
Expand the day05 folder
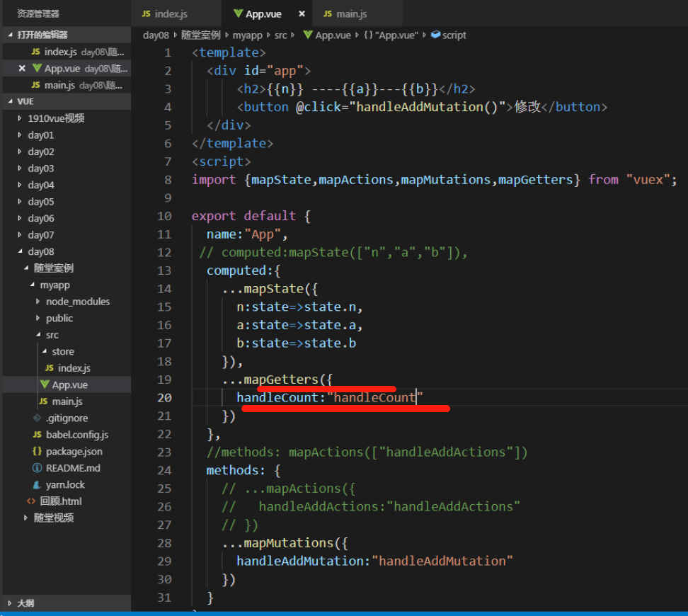(x=19, y=202)
